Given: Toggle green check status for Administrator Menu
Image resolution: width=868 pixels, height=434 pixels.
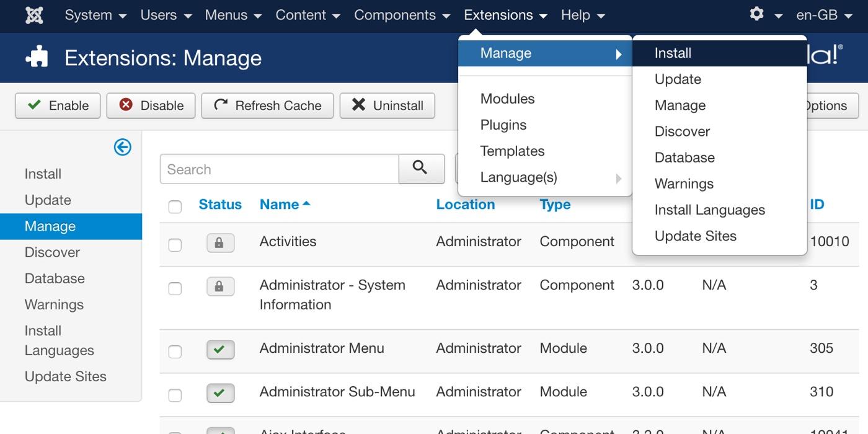Looking at the screenshot, I should [220, 350].
